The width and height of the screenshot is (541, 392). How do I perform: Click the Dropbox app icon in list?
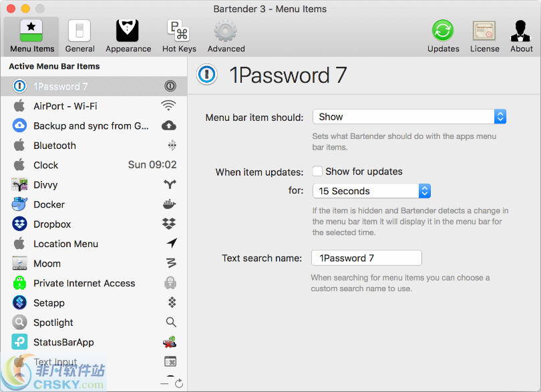pos(19,224)
